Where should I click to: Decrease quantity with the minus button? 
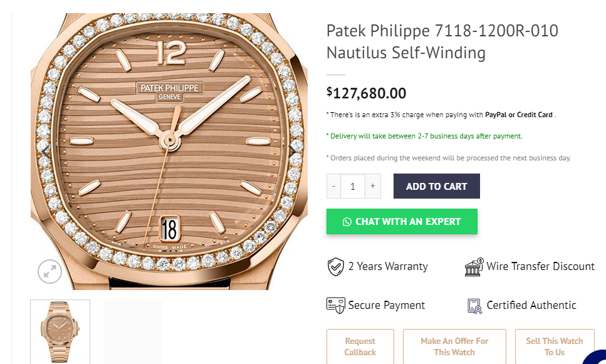(333, 186)
